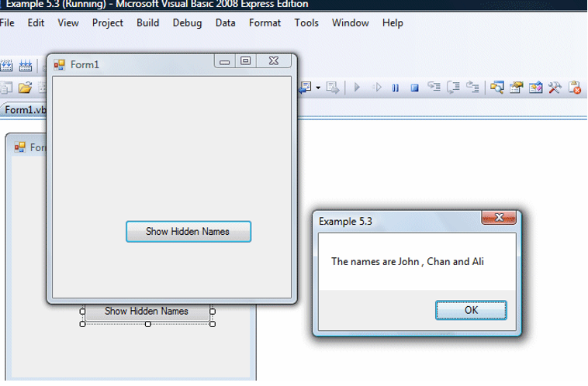Close the running Form1 window
Screen dimensions: 588x386
coord(274,61)
